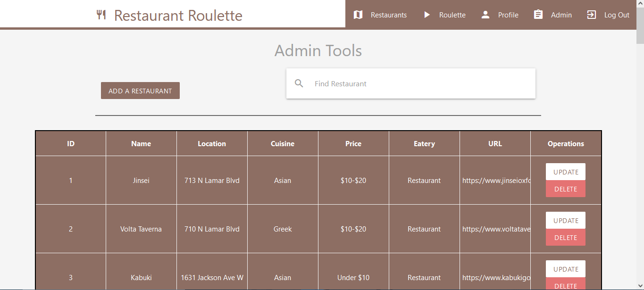Select the Volta Taverna name cell
The image size is (644, 290).
[x=141, y=229]
